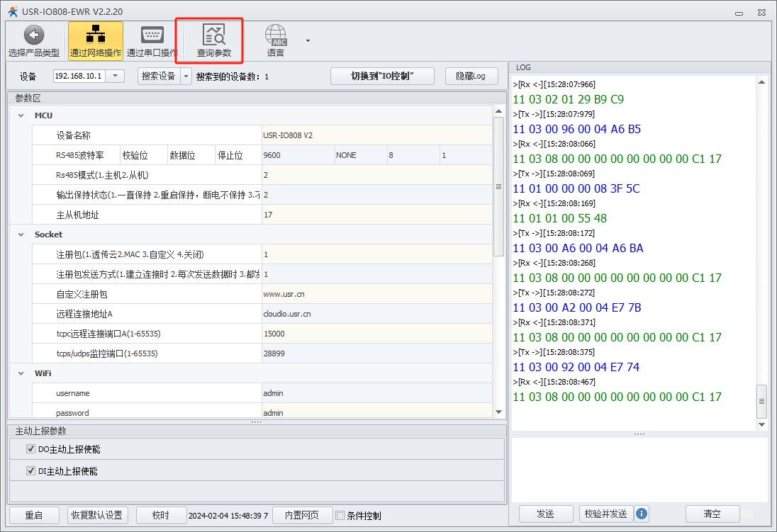Enable the 条件控制 checkbox
The width and height of the screenshot is (777, 532).
[340, 516]
